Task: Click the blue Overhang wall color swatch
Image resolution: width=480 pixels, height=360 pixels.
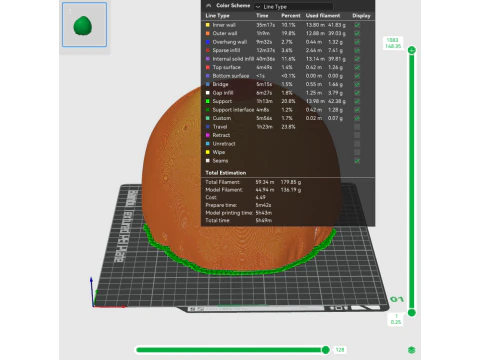Action: [x=208, y=42]
